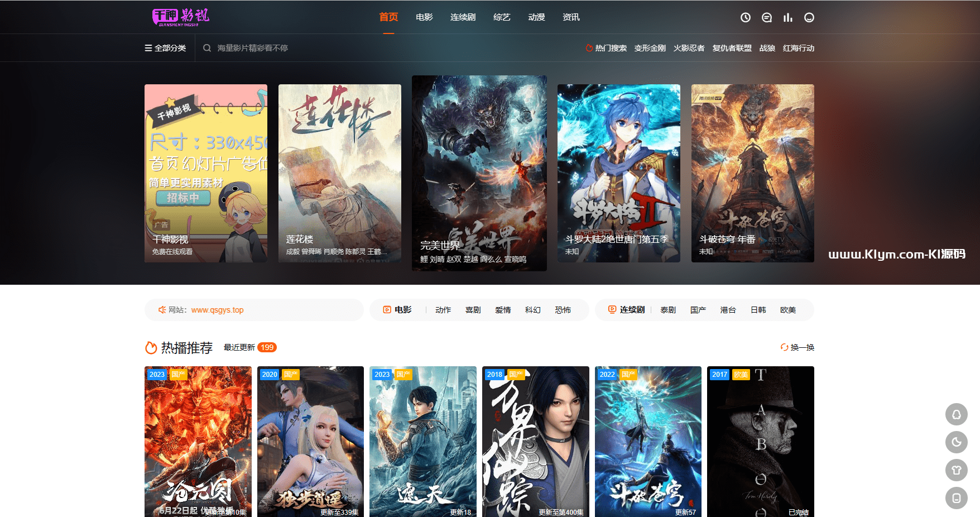Open the watch history clock icon

coord(745,17)
